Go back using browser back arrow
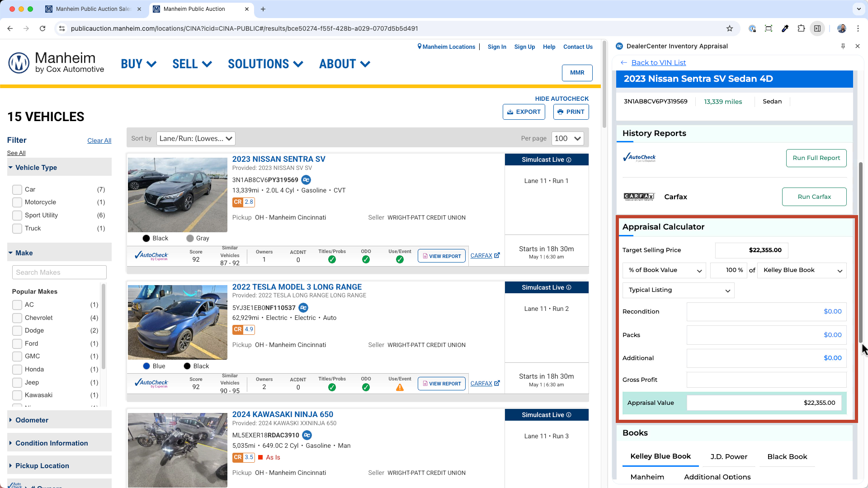The height and width of the screenshot is (488, 868). [10, 28]
